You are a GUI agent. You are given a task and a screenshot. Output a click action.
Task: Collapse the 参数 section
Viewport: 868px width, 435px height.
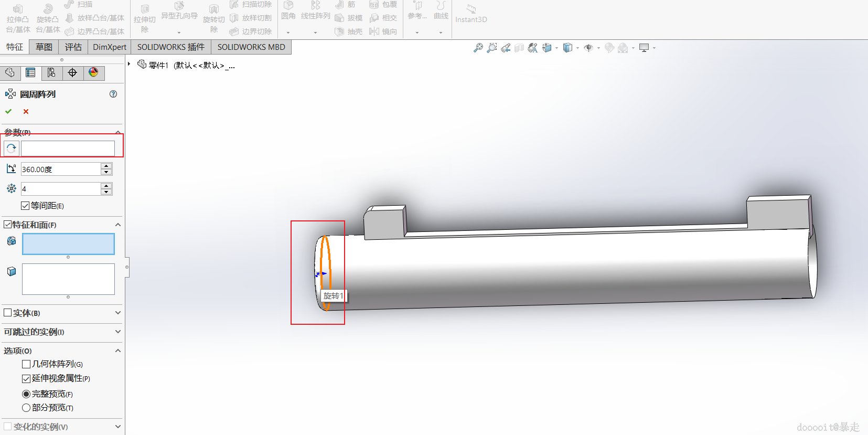[x=118, y=132]
